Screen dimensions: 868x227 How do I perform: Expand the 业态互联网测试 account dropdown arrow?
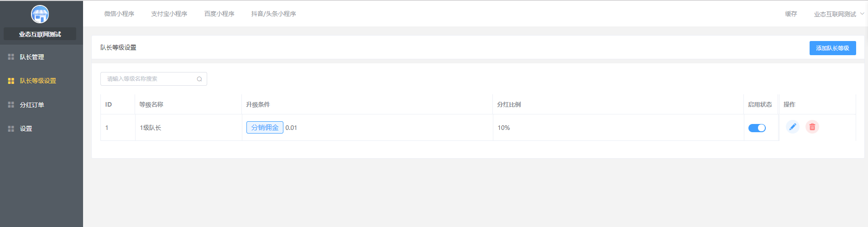coord(862,14)
